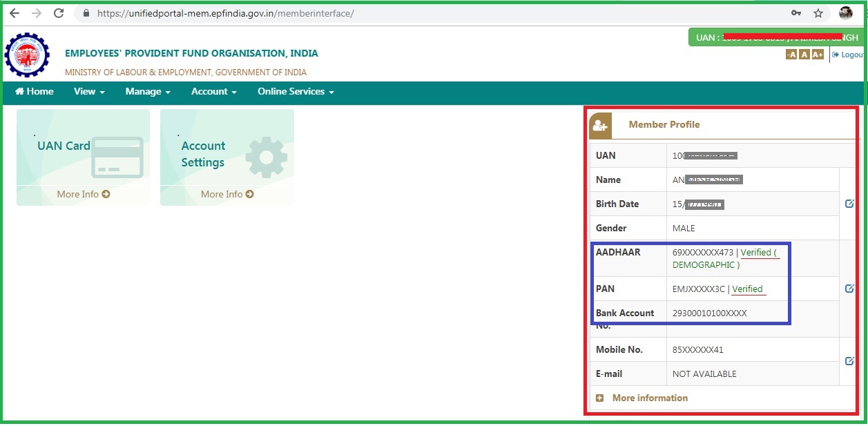Open the Manage dropdown menu
The height and width of the screenshot is (426, 868).
pos(148,92)
